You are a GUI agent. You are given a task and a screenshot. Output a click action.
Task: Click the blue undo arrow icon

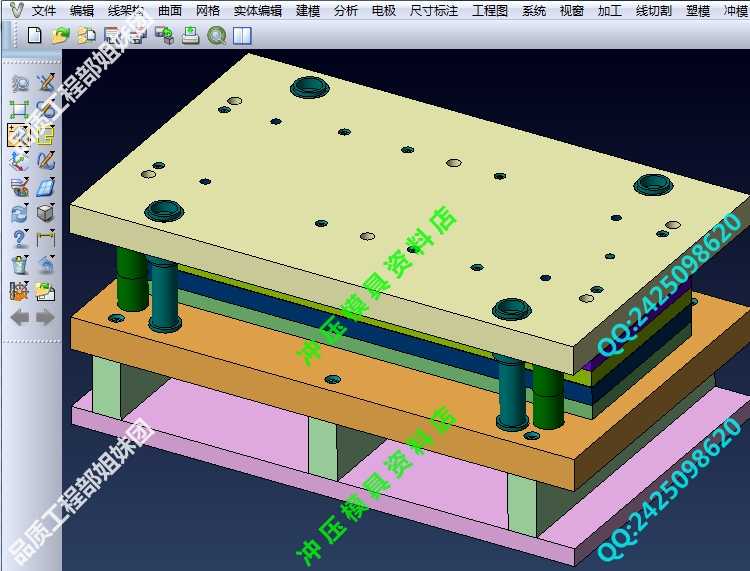coord(46,264)
